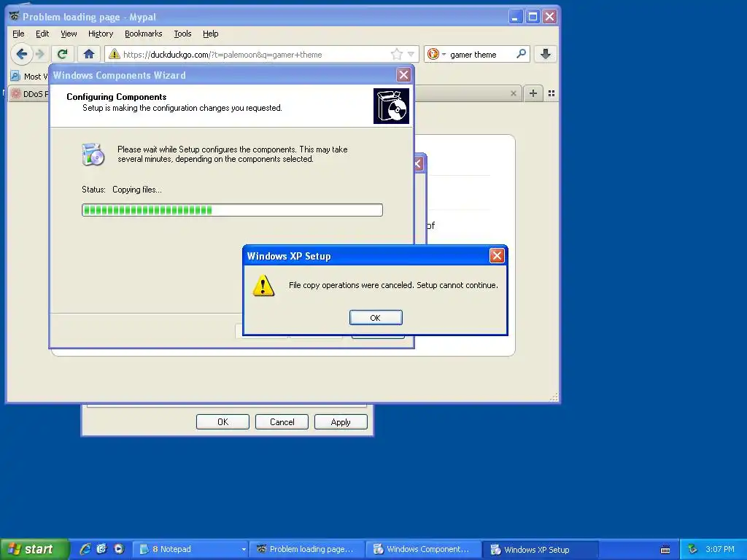Viewport: 747px width, 560px height.
Task: Open the Bookmarks menu in Mypal
Action: [144, 34]
